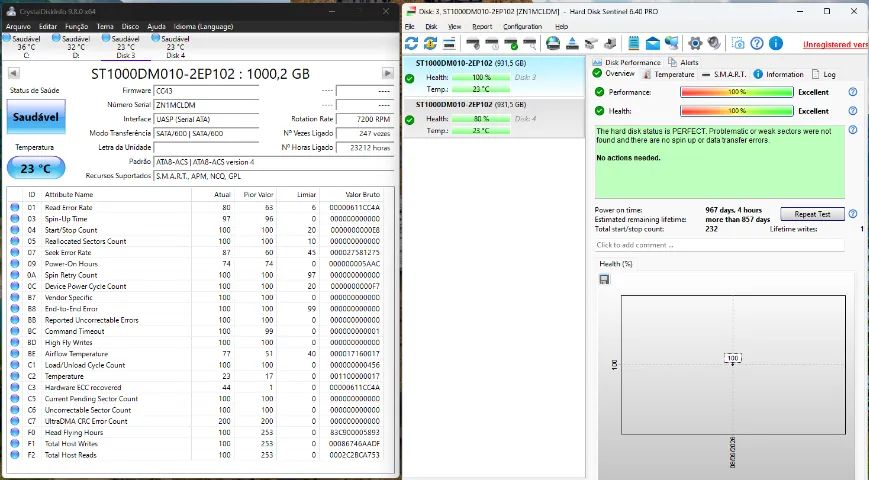Viewport: 869px width, 480px height.
Task: Open Idioma(Language) menu
Action: pos(203,27)
